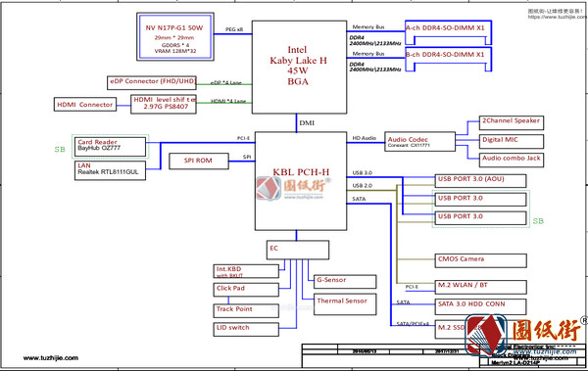Screen dimensions: 588x371
Task: Select the Intel Kaby Lake H CPU block
Action: (x=299, y=68)
